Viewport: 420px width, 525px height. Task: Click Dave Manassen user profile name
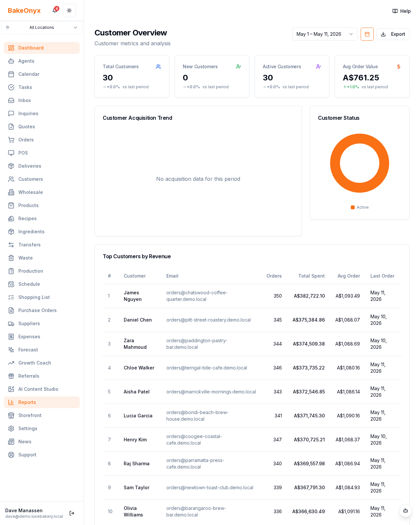tap(24, 511)
